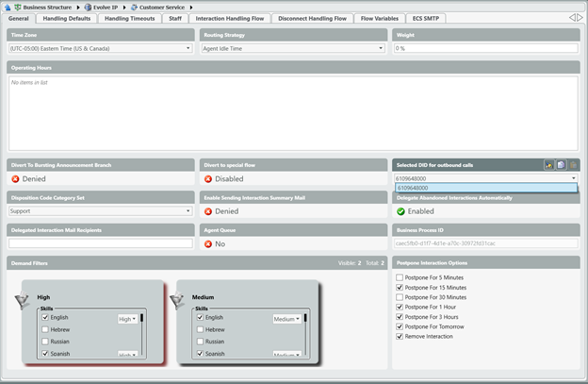Click Denied icon under Enable Sending Interaction Summary Mail
This screenshot has height=384, width=588.
pyautogui.click(x=209, y=211)
